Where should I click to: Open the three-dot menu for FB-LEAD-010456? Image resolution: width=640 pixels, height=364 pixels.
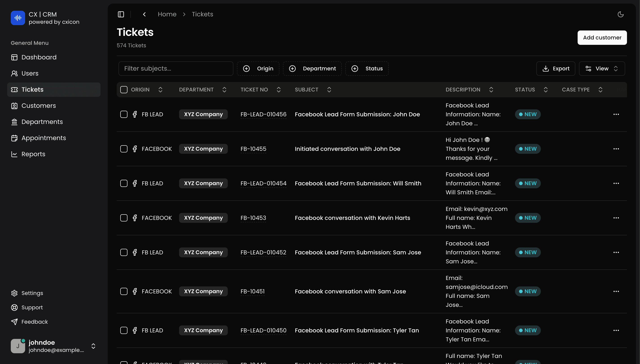pos(616,114)
